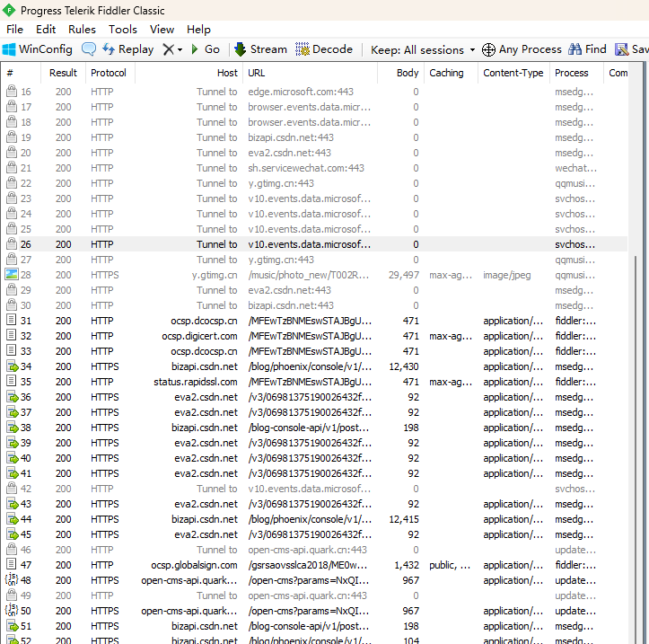This screenshot has height=644, width=649.
Task: Sort by the Content-Type column header
Action: [513, 73]
